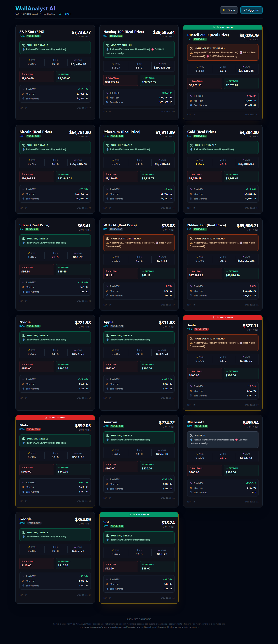278x644 pixels.
Task: Click the Zero Gamma layers icon on SoFi card
Action: (107, 589)
